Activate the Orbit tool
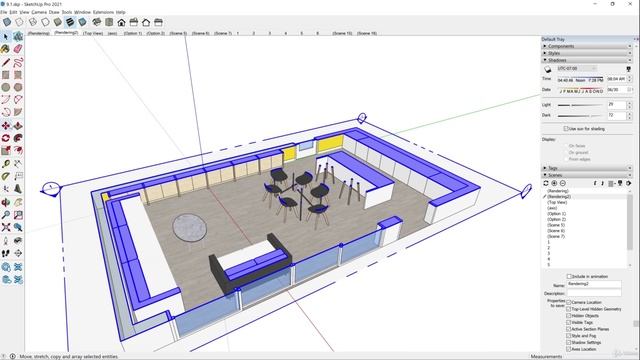Screen dimensions: 640x360 tap(6, 202)
